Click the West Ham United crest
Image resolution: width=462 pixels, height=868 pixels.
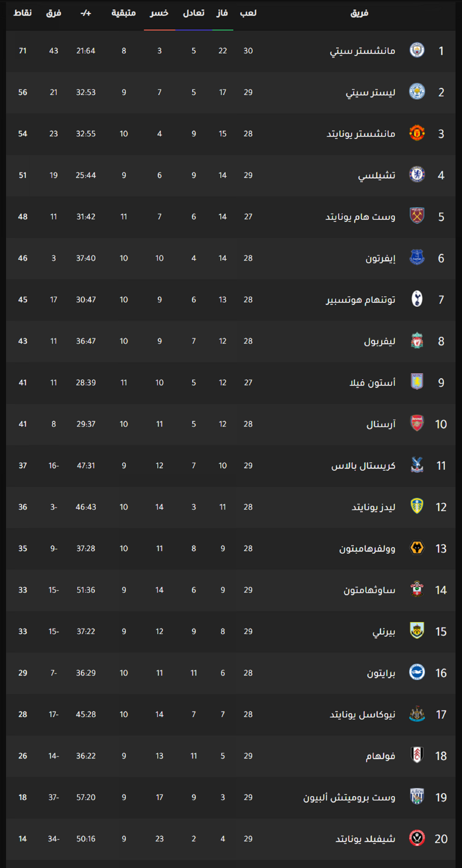(x=417, y=217)
